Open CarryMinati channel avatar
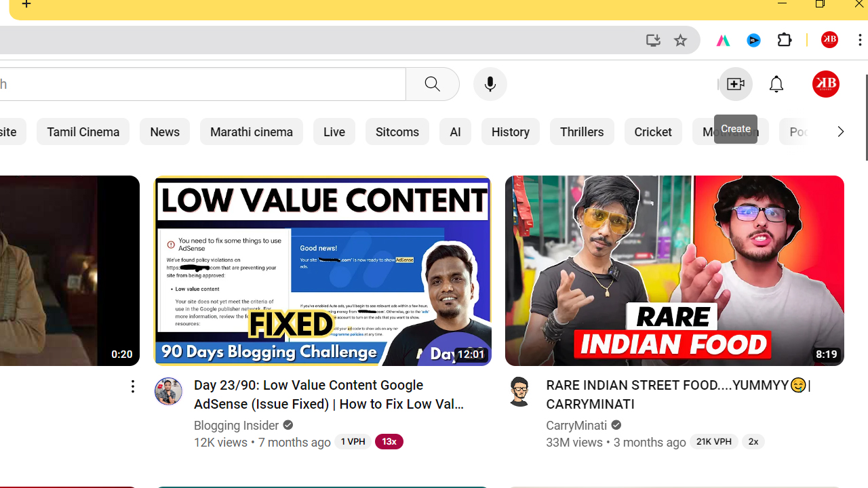The height and width of the screenshot is (488, 868). (x=519, y=391)
